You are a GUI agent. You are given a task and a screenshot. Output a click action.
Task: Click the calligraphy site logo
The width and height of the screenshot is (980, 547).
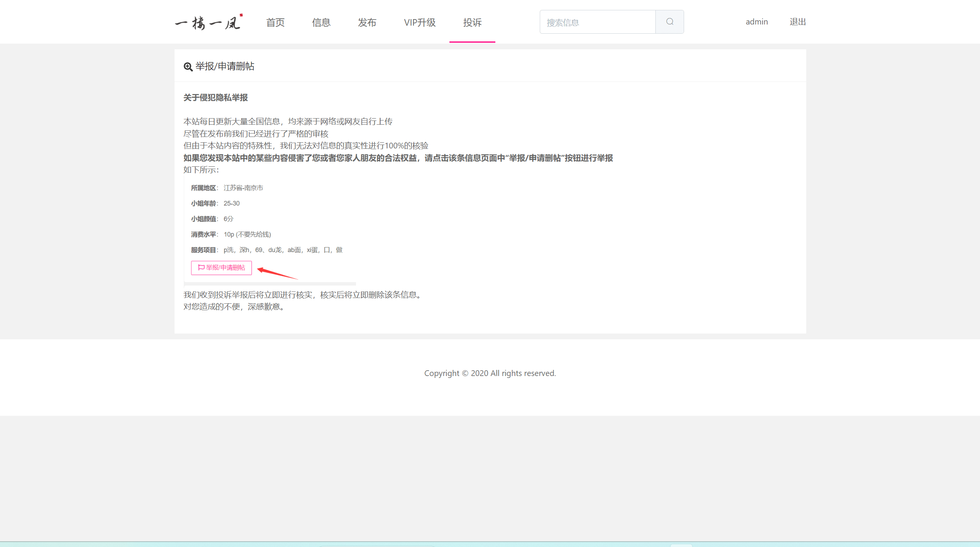pyautogui.click(x=209, y=22)
